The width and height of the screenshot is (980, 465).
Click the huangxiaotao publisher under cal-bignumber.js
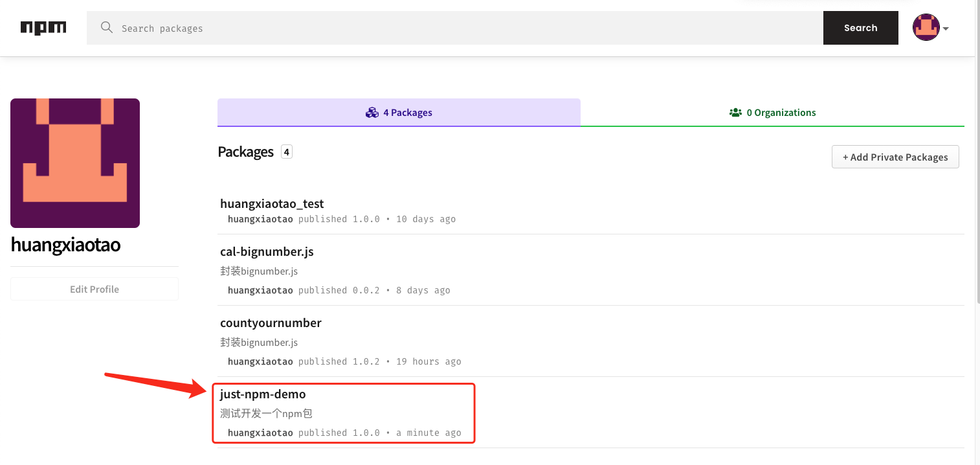tap(260, 290)
